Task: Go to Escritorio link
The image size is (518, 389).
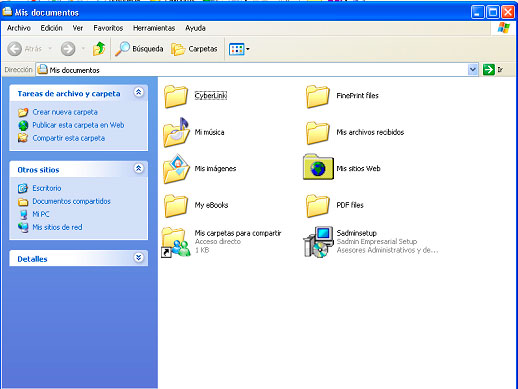Action: (47, 188)
